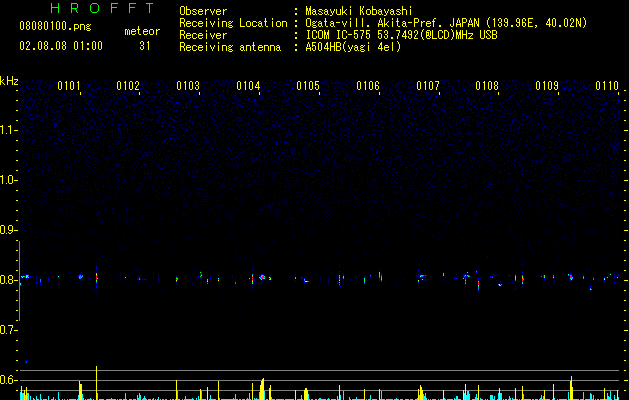Click the kHz axis unit label

pos(9,81)
